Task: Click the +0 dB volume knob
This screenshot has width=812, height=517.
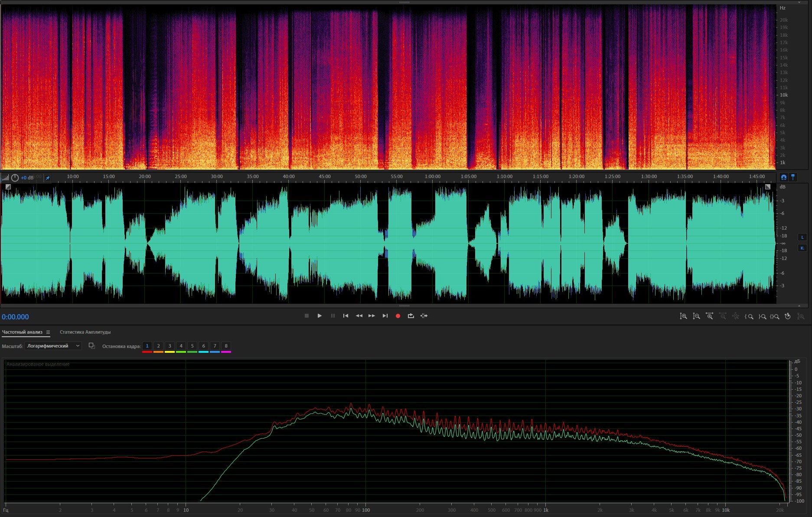Action: coord(15,178)
